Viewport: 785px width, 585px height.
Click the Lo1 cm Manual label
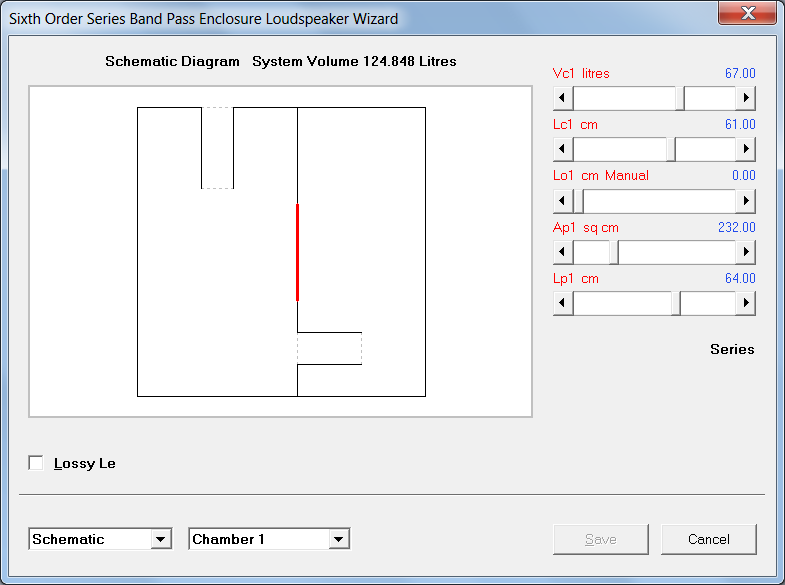(601, 176)
